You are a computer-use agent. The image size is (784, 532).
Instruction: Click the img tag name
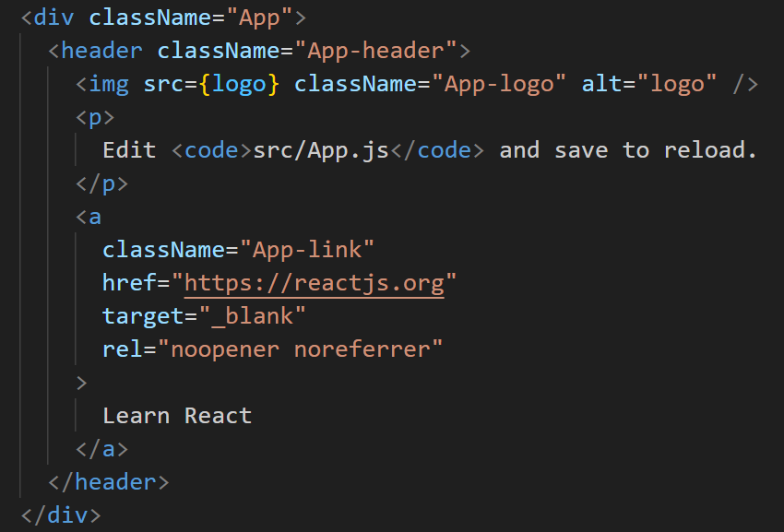click(109, 84)
